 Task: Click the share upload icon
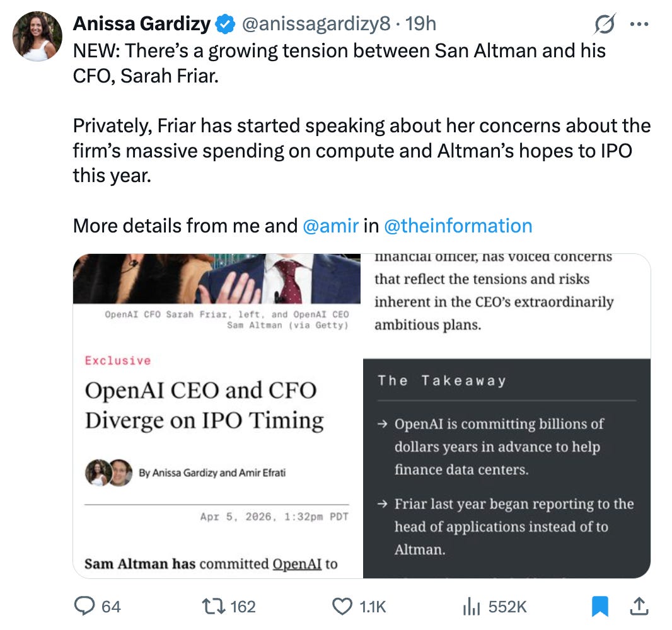click(x=639, y=606)
